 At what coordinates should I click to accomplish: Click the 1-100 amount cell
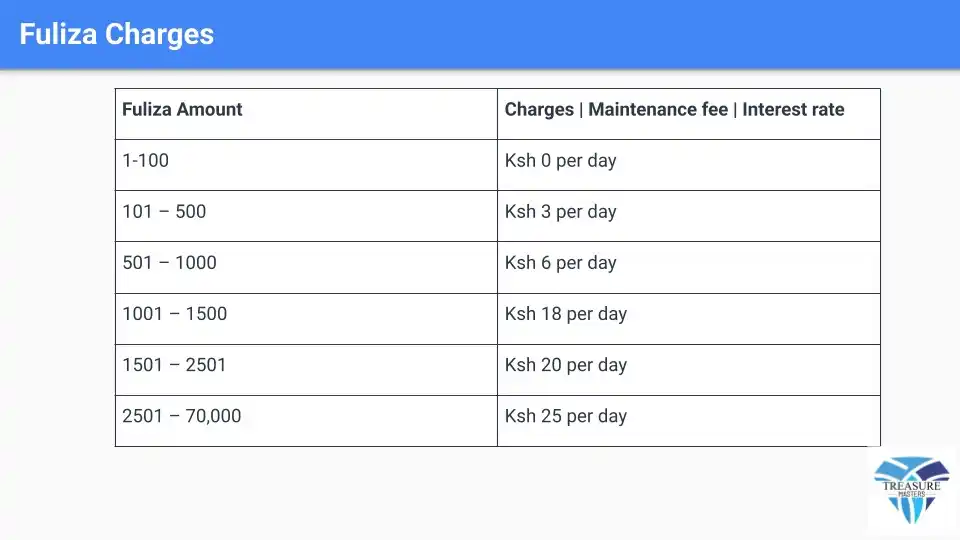point(306,165)
